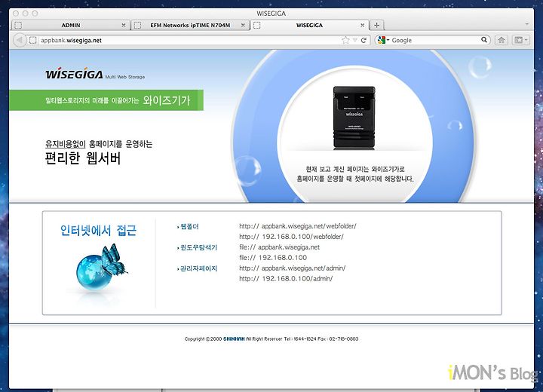Click the EFM Networks tab favicon
Viewport: 543px width, 392px height.
coord(137,26)
